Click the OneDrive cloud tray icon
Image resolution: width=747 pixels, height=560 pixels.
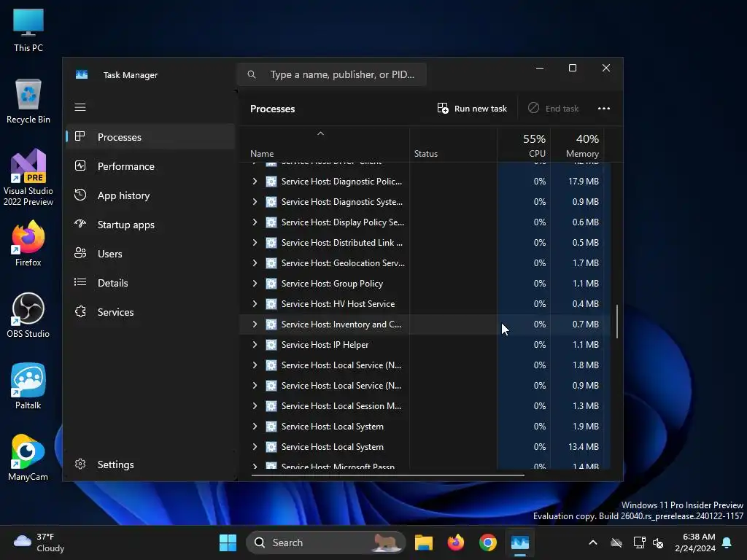point(616,542)
